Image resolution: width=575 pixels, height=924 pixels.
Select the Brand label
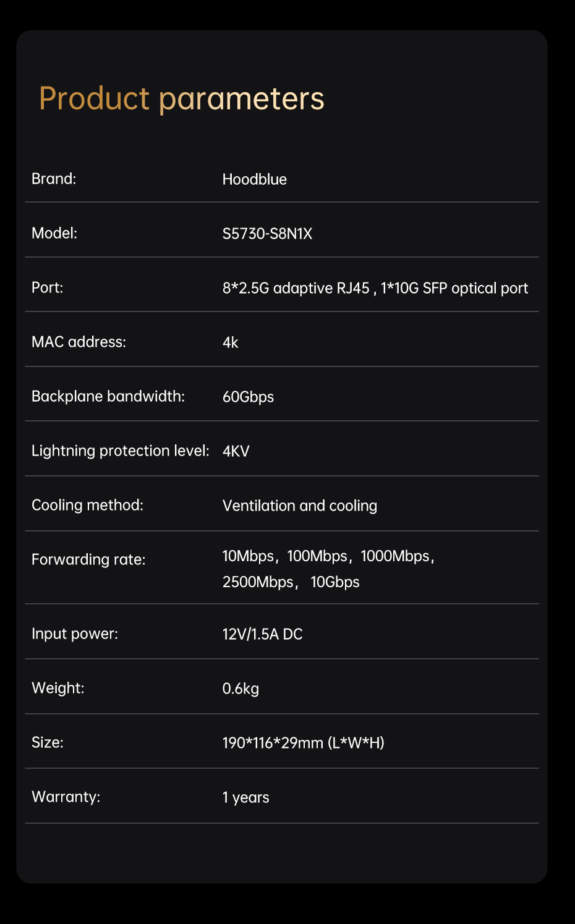[54, 179]
